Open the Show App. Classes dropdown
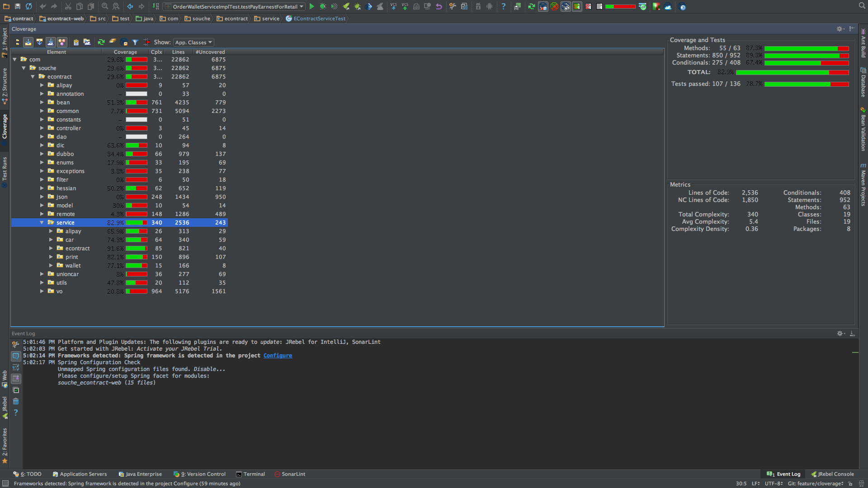The image size is (868, 488). pyautogui.click(x=194, y=42)
